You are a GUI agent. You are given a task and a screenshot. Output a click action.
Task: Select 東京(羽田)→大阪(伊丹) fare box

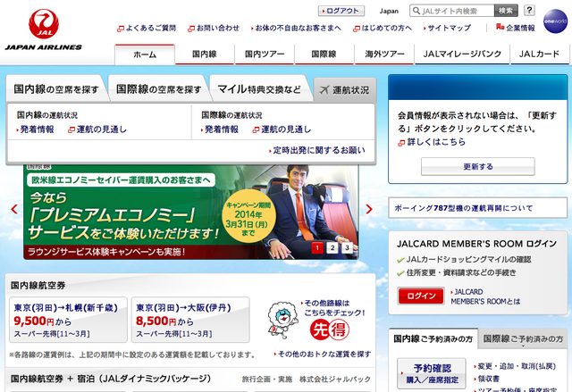point(190,320)
